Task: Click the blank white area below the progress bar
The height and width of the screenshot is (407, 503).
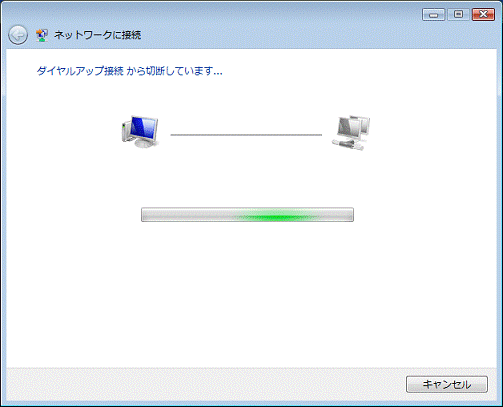Action: pyautogui.click(x=247, y=293)
